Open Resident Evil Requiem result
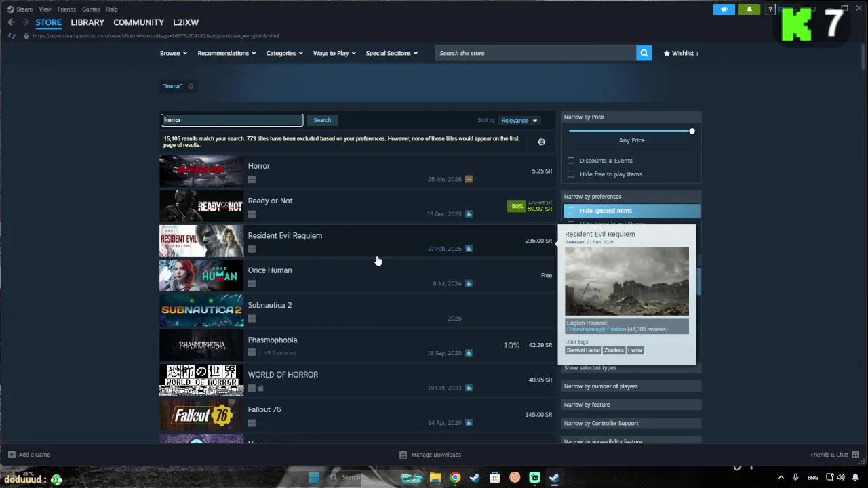 click(357, 241)
